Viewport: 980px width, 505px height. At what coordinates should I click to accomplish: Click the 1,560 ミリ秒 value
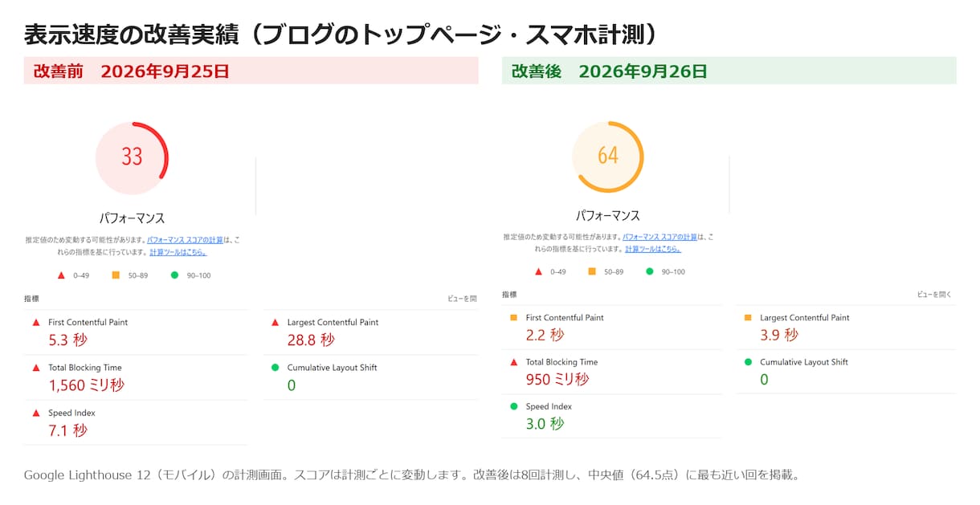tap(87, 385)
